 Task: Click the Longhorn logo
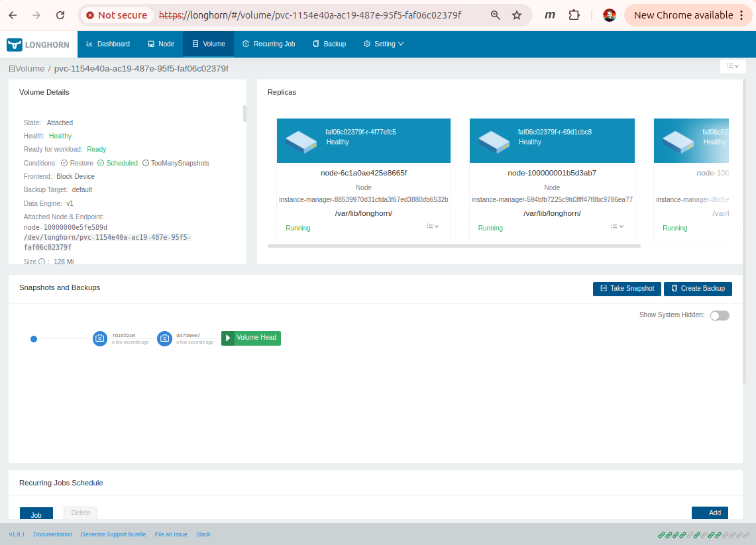38,44
